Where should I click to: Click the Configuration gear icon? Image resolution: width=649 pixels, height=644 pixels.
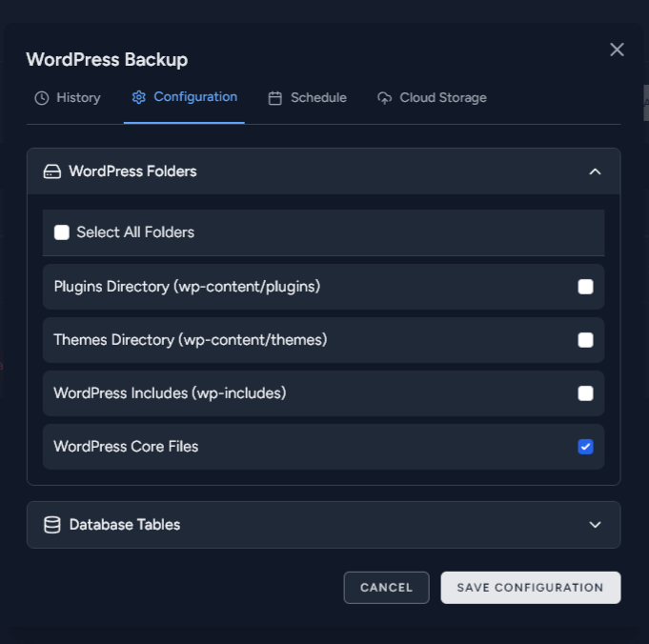click(x=138, y=97)
